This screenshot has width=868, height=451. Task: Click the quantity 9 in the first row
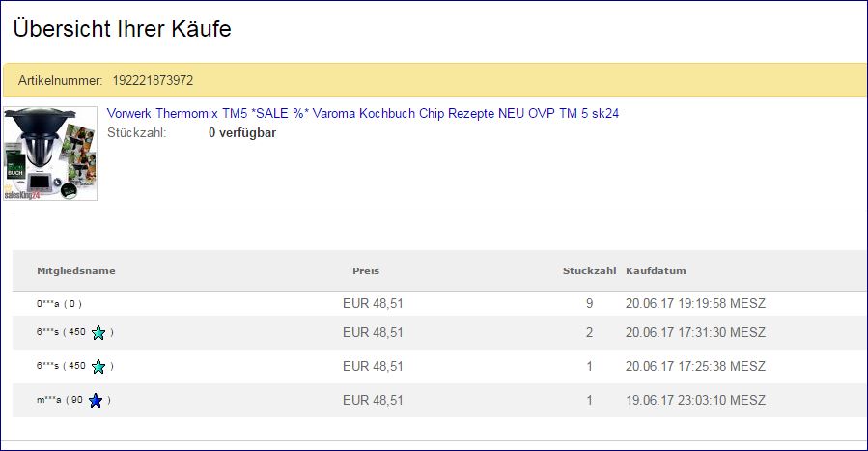tap(590, 304)
